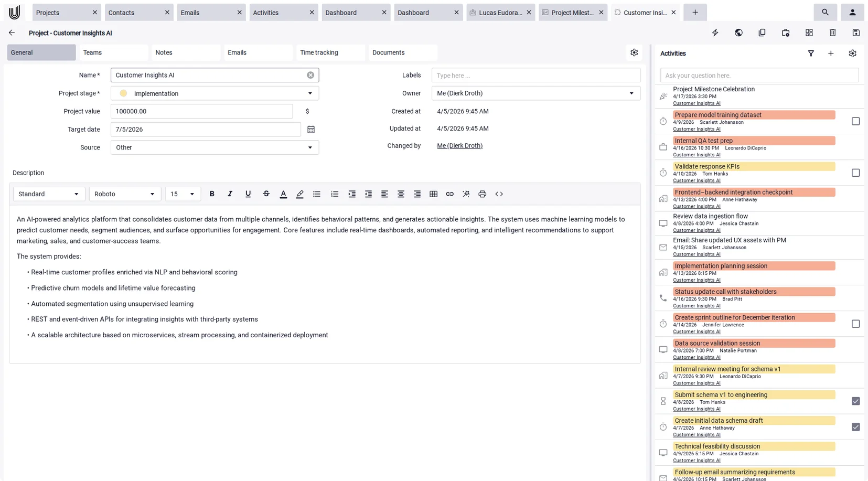This screenshot has width=868, height=481.
Task: Close the Activities top tab
Action: 312,13
